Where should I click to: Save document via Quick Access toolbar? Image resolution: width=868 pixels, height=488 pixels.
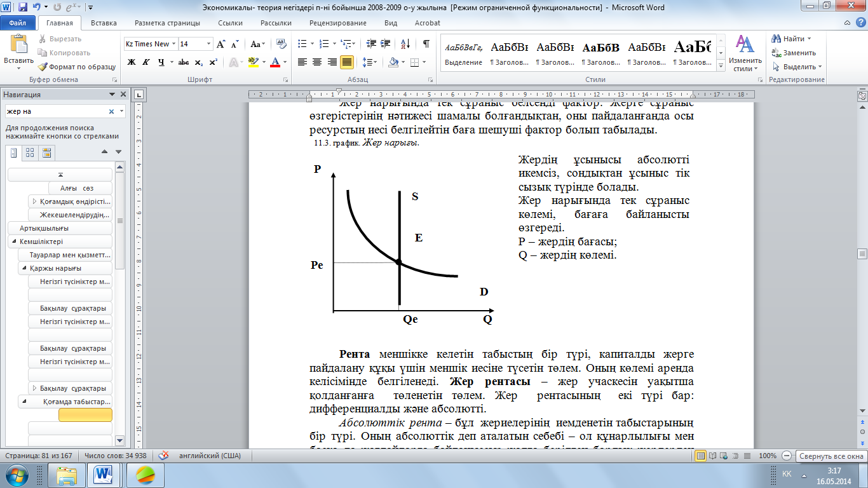[23, 8]
